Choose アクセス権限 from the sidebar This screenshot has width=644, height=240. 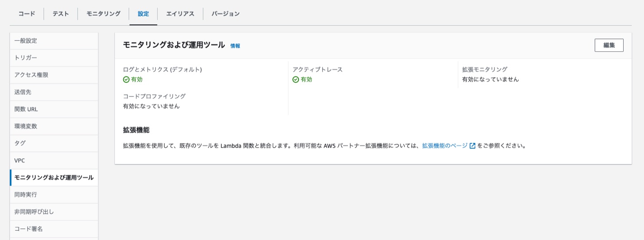pos(31,75)
